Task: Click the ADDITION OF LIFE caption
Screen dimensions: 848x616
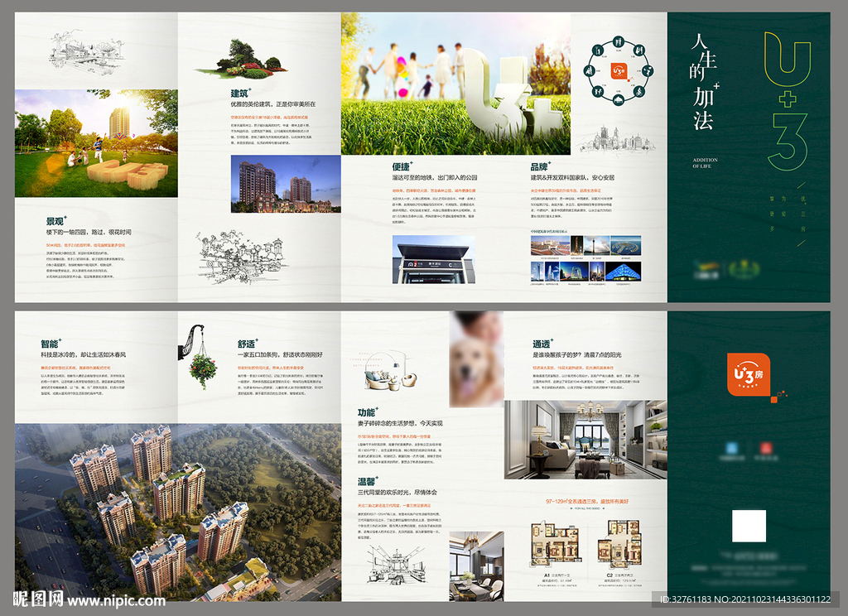Action: pos(706,163)
